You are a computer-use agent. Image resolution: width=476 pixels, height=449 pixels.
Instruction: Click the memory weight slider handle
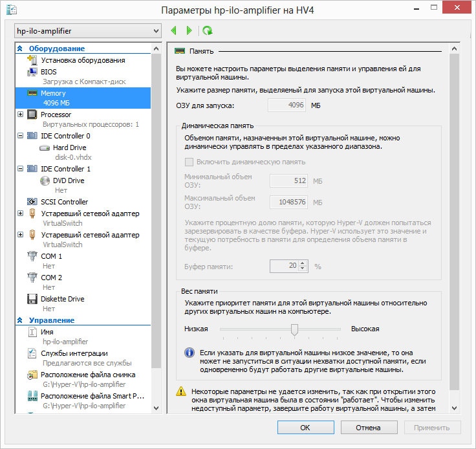coord(294,329)
